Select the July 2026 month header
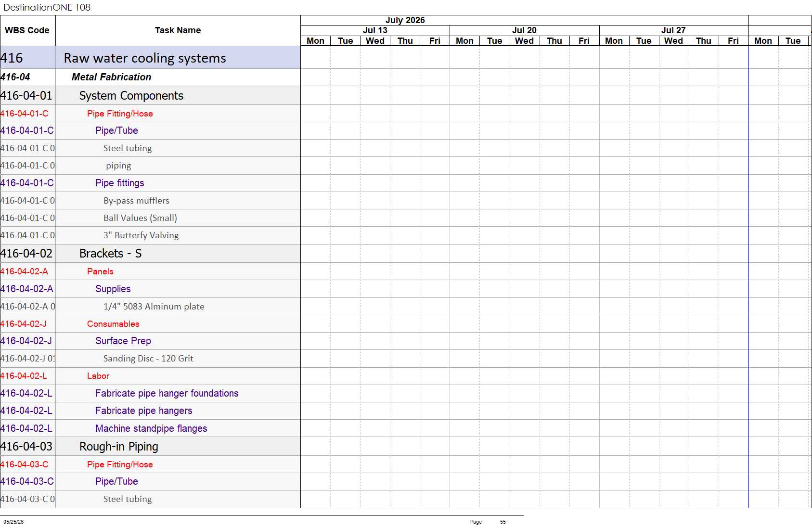 click(x=405, y=20)
